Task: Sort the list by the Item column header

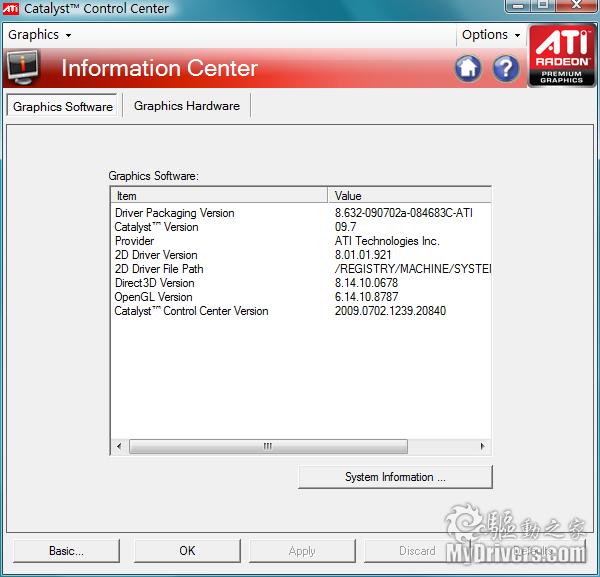Action: point(219,196)
